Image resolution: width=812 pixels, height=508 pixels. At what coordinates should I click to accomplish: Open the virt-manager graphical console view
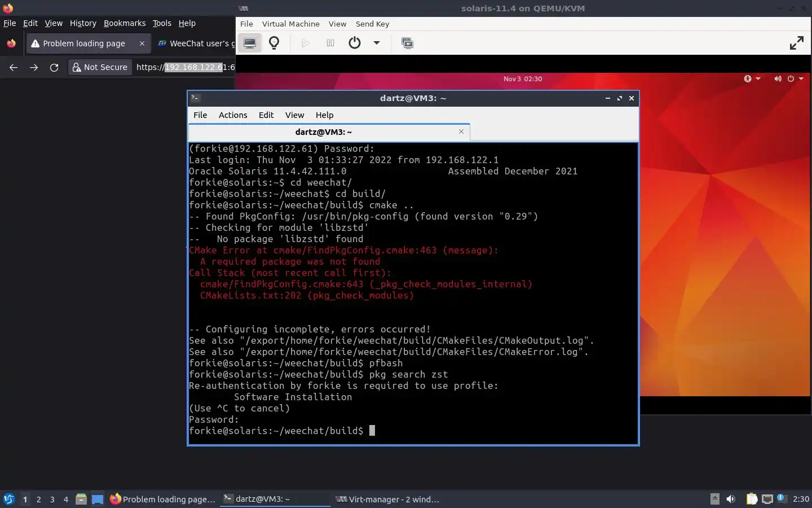point(249,43)
